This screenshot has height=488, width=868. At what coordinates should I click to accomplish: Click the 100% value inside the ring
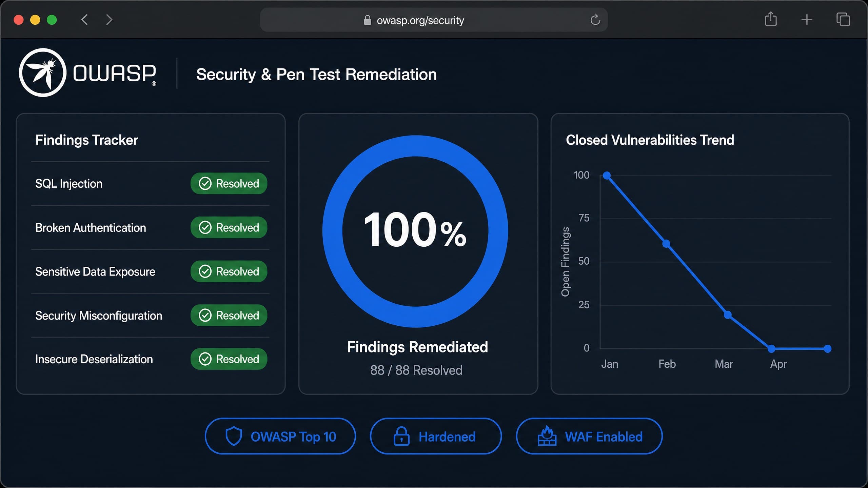(x=415, y=229)
